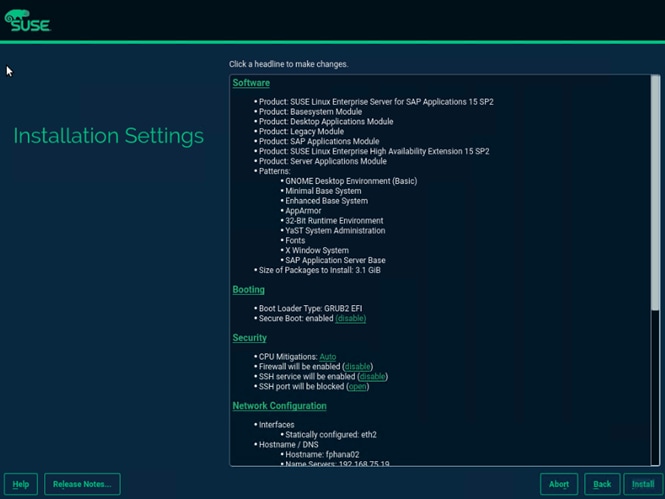Select 'Product: Basesystem Module' text
665x499 pixels.
(310, 112)
